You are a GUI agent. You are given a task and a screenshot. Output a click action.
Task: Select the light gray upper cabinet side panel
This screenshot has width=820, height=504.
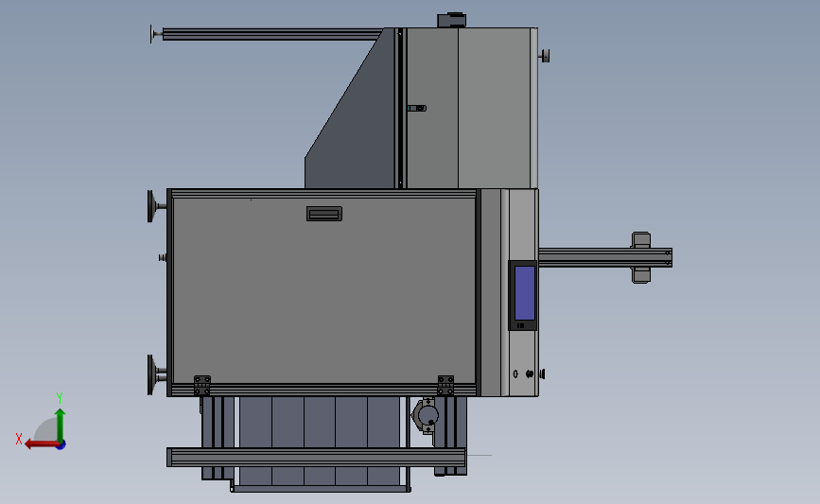click(495, 108)
